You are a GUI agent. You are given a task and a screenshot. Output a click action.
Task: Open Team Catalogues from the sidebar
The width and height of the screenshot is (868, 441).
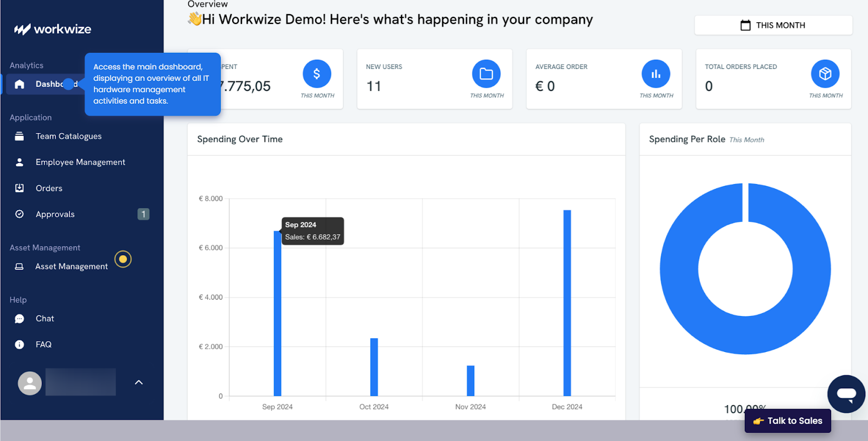(68, 136)
